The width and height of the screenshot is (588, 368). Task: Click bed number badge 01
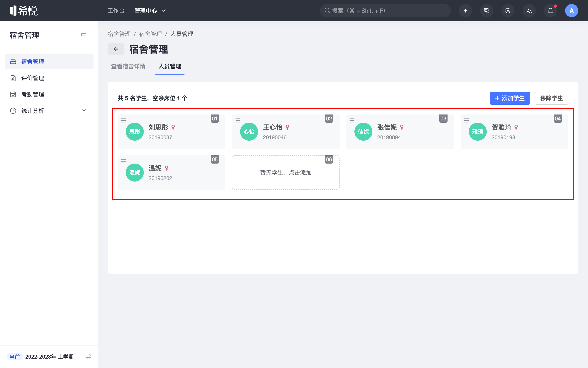click(215, 119)
